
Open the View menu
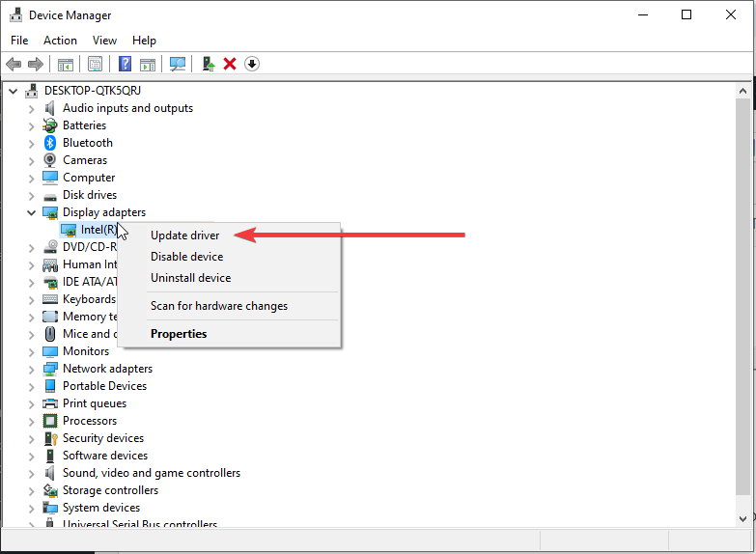point(104,41)
